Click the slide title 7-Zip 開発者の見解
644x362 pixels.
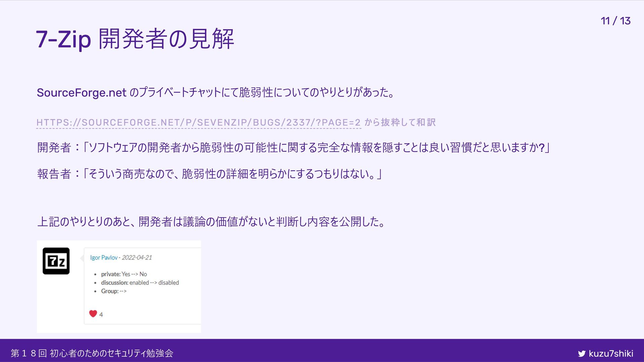[x=135, y=39]
